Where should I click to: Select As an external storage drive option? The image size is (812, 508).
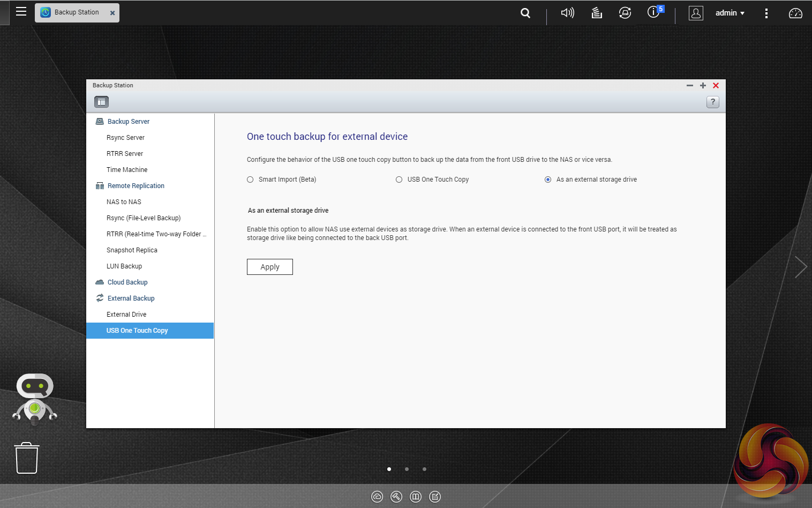[x=548, y=180]
